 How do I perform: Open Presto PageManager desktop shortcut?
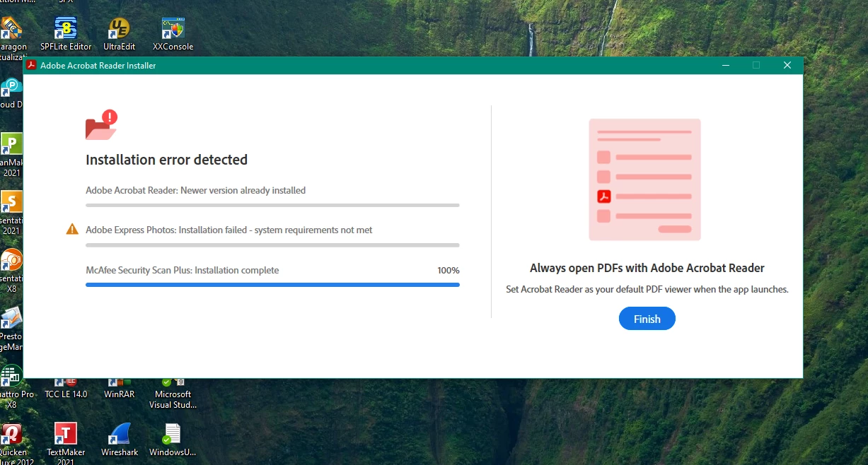11,329
